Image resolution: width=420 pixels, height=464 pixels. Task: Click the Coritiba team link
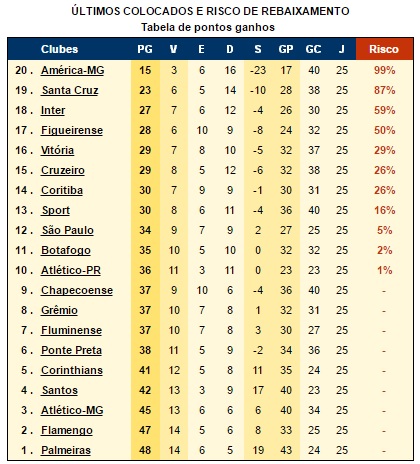pyautogui.click(x=62, y=190)
